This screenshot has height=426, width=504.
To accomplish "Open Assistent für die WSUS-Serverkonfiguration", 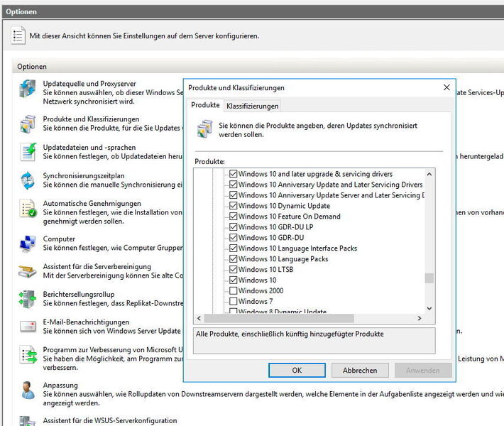I will 110,420.
